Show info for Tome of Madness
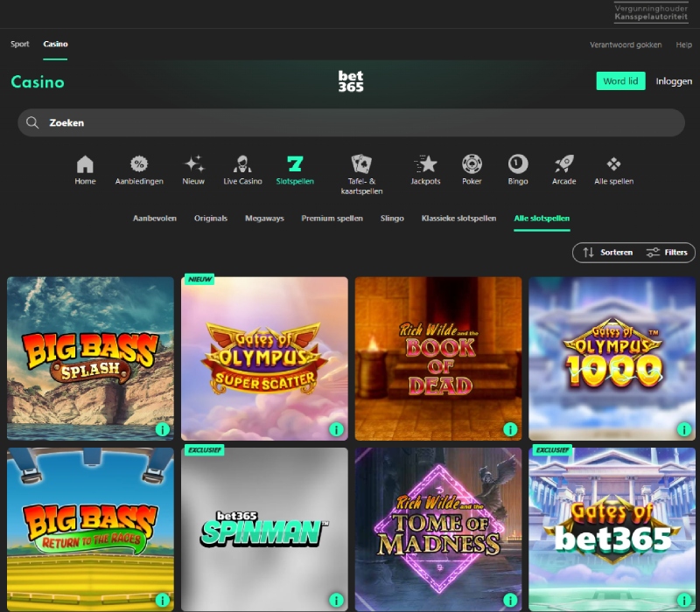 (x=510, y=600)
